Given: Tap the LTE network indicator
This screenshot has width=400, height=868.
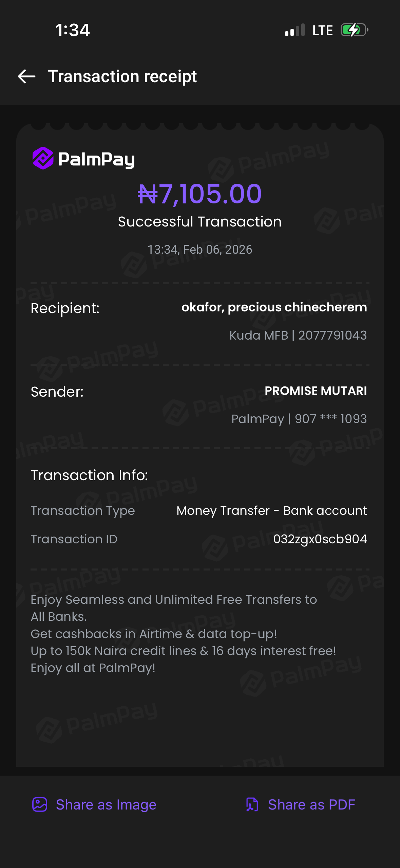Looking at the screenshot, I should click(x=322, y=30).
